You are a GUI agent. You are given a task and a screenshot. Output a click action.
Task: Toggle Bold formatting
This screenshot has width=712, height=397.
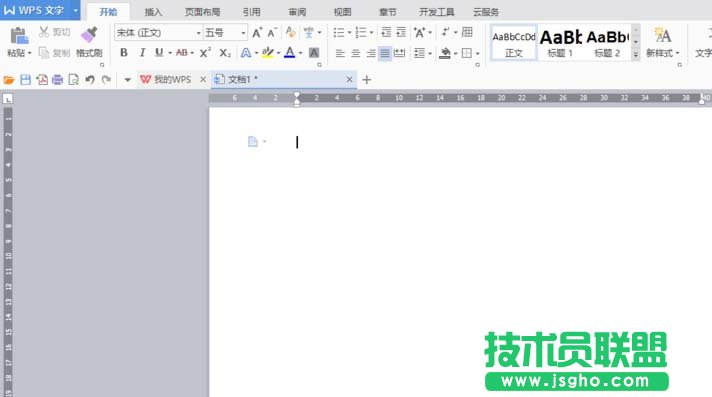(x=124, y=53)
